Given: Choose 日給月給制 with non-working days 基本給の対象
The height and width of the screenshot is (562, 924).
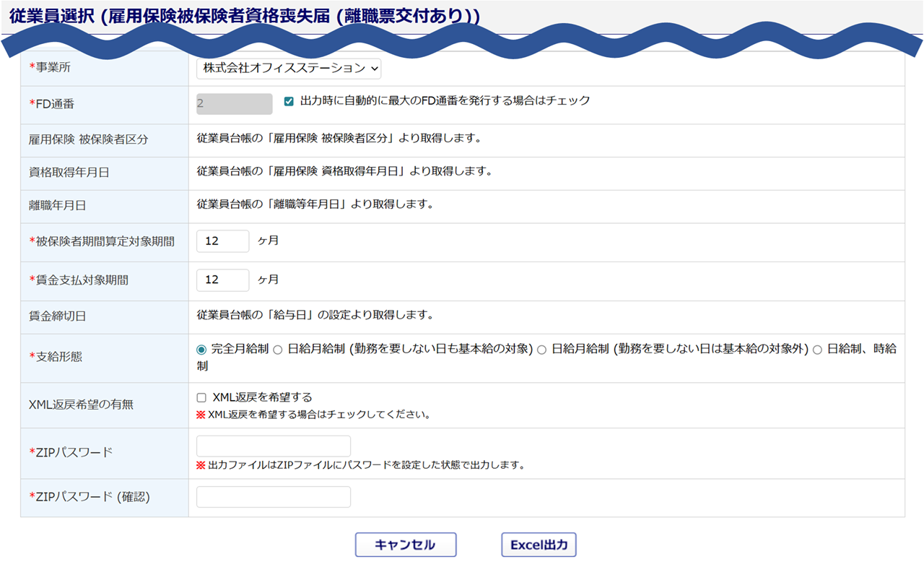Looking at the screenshot, I should tap(278, 350).
